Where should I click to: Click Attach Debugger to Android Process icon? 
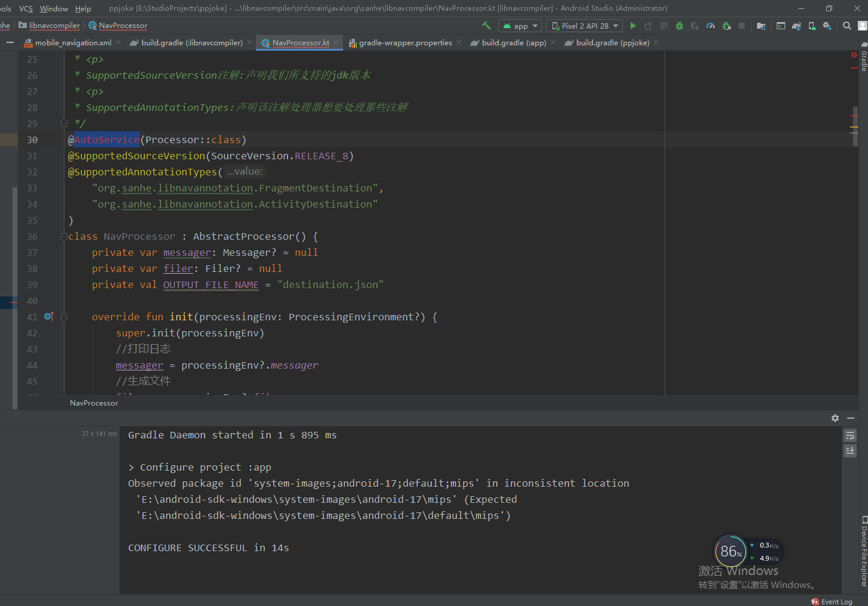(x=726, y=26)
